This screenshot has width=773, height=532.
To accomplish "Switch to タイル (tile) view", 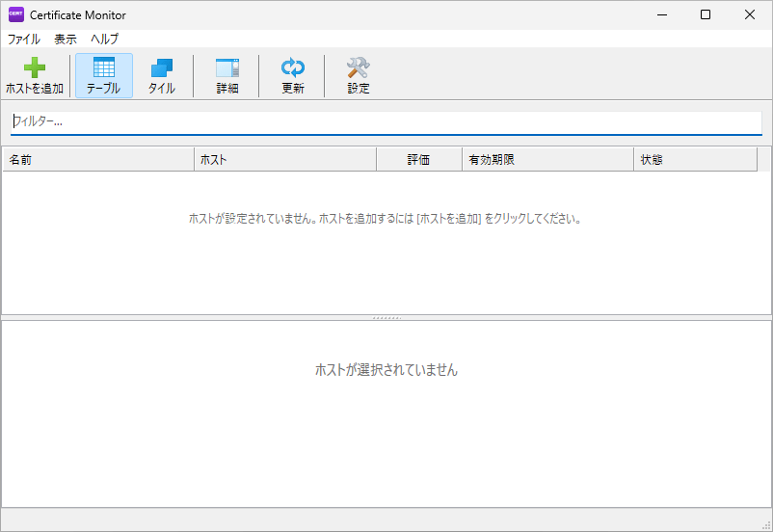I will pyautogui.click(x=162, y=75).
